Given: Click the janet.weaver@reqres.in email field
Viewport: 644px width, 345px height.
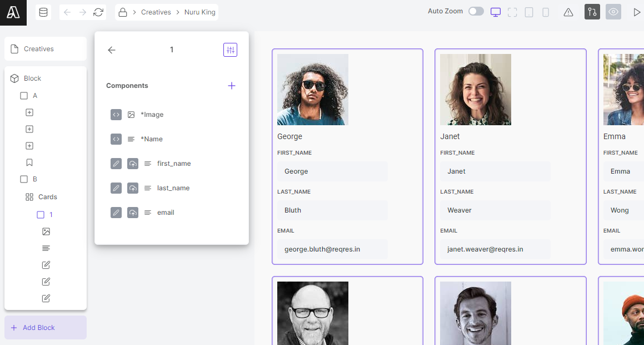Looking at the screenshot, I should [x=495, y=249].
